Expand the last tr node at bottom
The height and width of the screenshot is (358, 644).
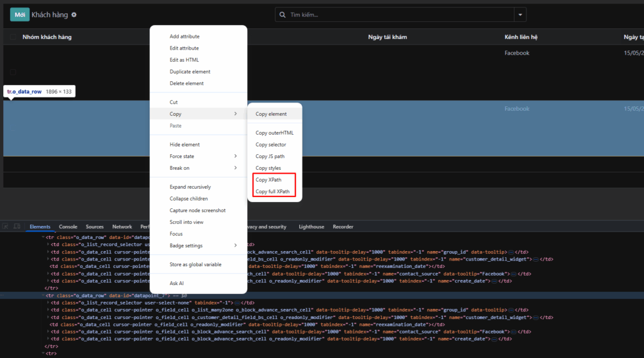(43, 354)
